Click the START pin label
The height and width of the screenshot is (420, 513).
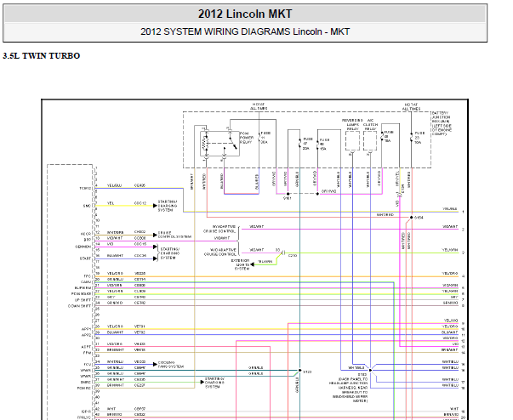[85, 258]
